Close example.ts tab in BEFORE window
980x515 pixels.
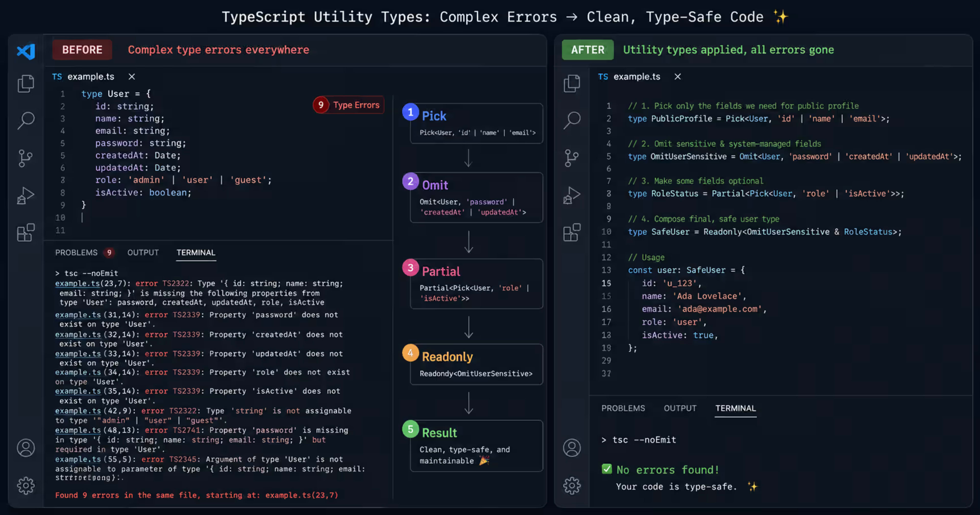tap(132, 77)
